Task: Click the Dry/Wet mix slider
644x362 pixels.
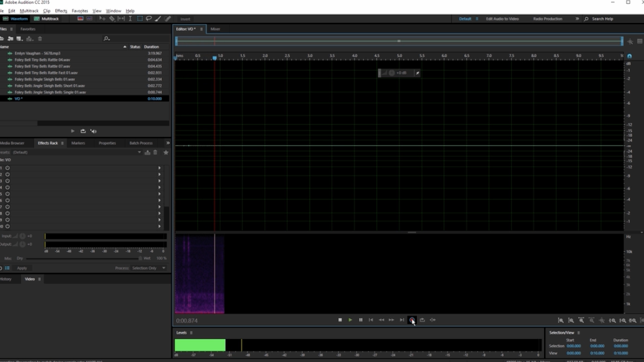Action: (81, 258)
